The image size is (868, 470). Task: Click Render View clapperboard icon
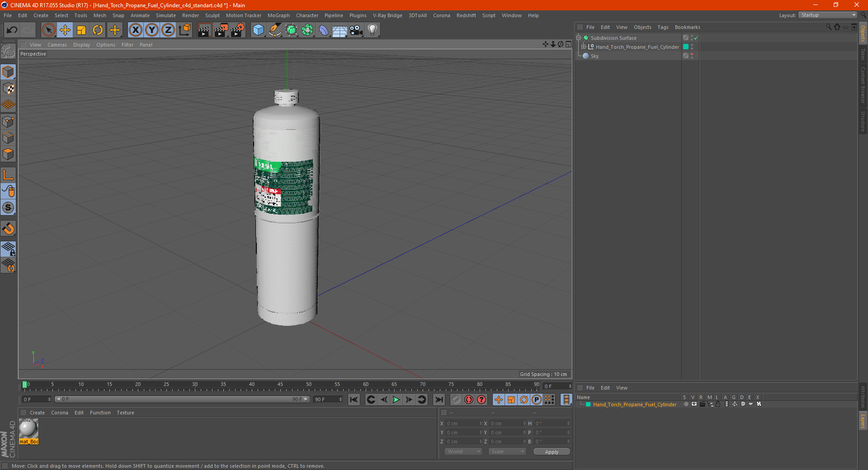204,30
